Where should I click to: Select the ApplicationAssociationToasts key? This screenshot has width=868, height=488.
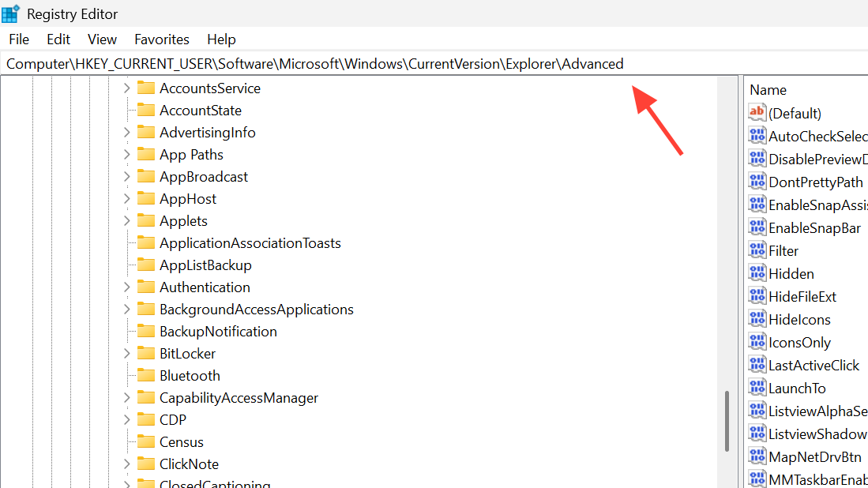(x=250, y=242)
